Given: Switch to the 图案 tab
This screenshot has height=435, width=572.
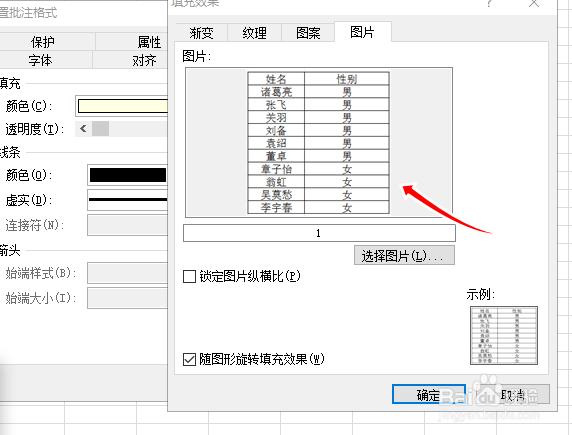Looking at the screenshot, I should point(308,33).
